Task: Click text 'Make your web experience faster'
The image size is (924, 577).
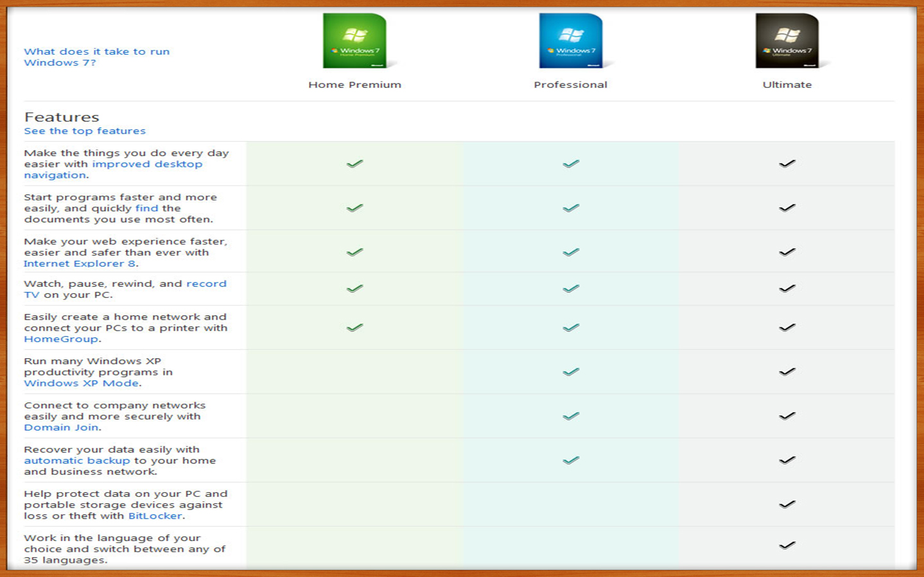Action: click(x=126, y=241)
